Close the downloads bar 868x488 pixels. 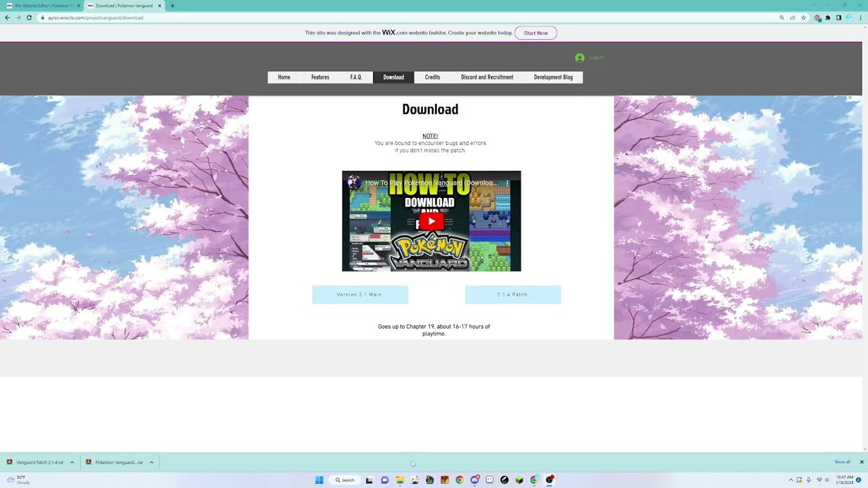(862, 462)
